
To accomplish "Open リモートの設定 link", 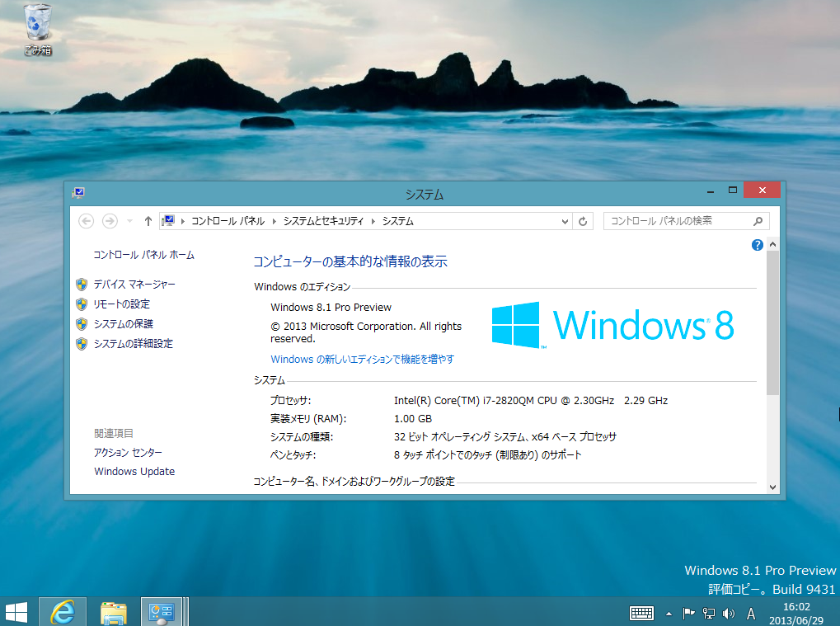I will (x=122, y=304).
